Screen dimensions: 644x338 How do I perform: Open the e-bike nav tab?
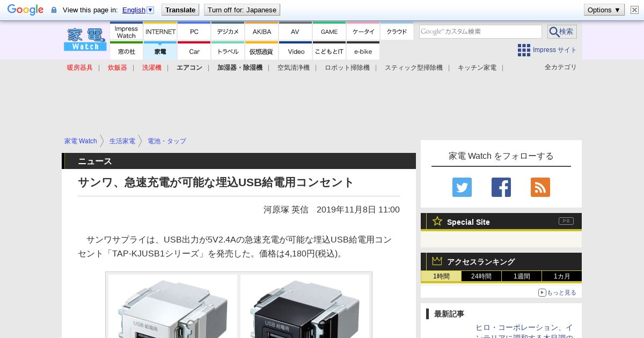[363, 51]
